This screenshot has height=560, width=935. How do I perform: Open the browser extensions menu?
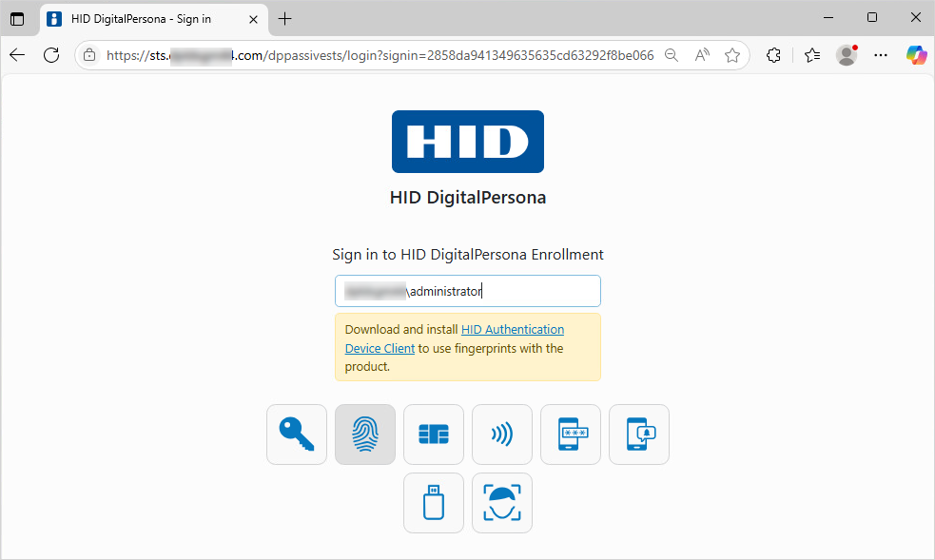(x=773, y=55)
